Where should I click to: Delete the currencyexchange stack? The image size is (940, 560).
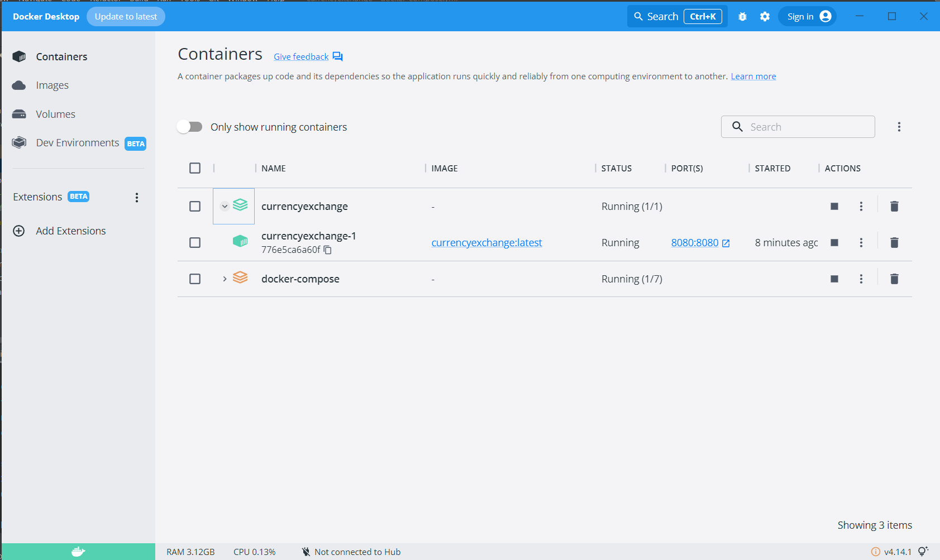(x=894, y=206)
